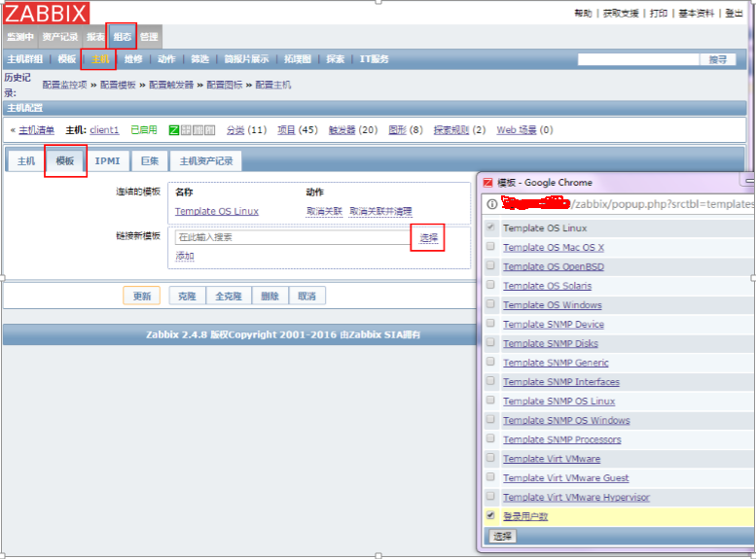Open client1 host link

[x=104, y=130]
